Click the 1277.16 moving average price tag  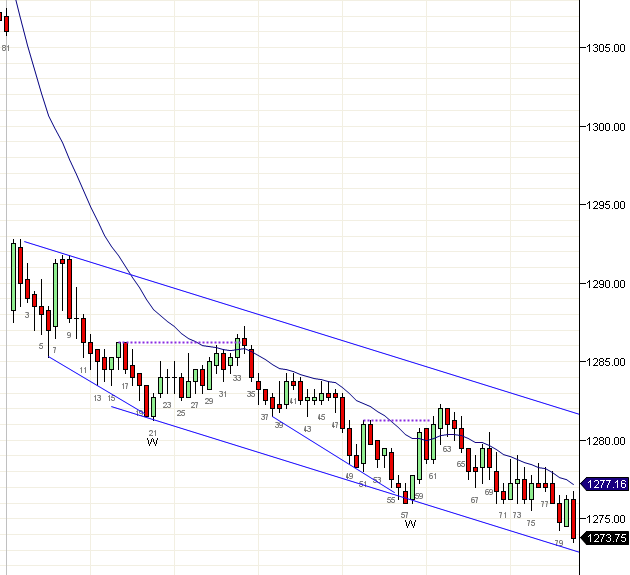pos(605,484)
